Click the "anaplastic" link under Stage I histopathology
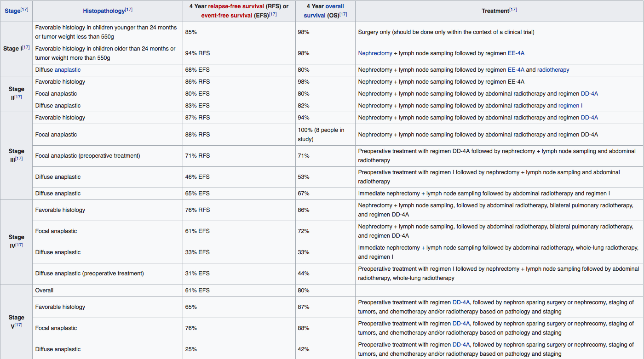 coord(68,70)
